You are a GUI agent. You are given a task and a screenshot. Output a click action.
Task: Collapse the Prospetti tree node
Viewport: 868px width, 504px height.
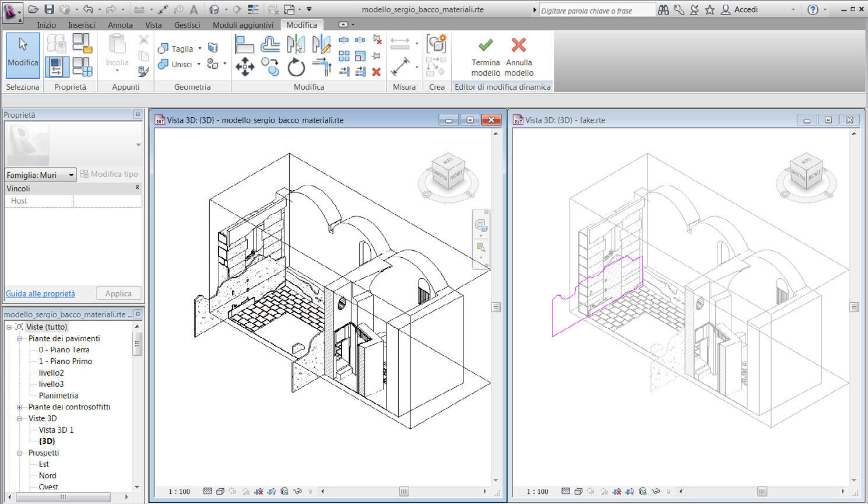20,453
